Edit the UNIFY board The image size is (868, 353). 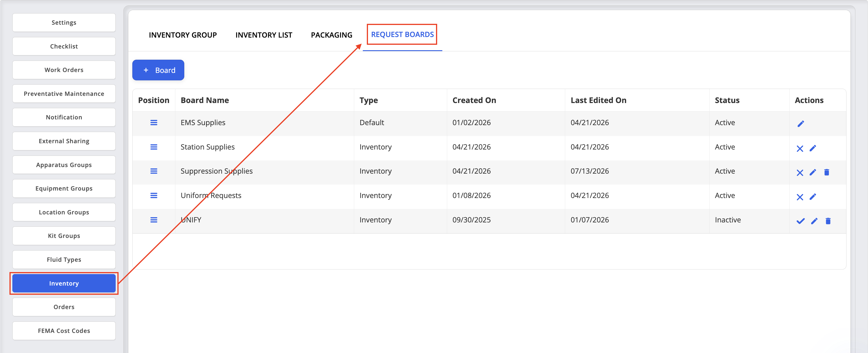[814, 221]
